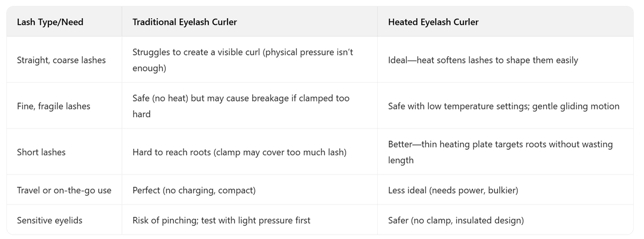Click the 'Traditional Eyelash Curler' column header

coord(185,22)
